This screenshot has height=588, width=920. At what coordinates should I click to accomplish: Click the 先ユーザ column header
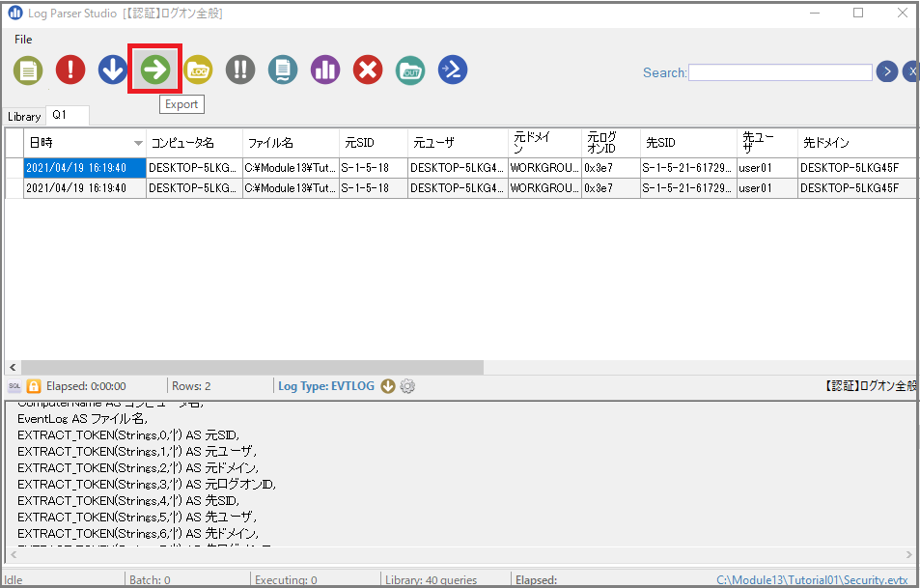[767, 143]
